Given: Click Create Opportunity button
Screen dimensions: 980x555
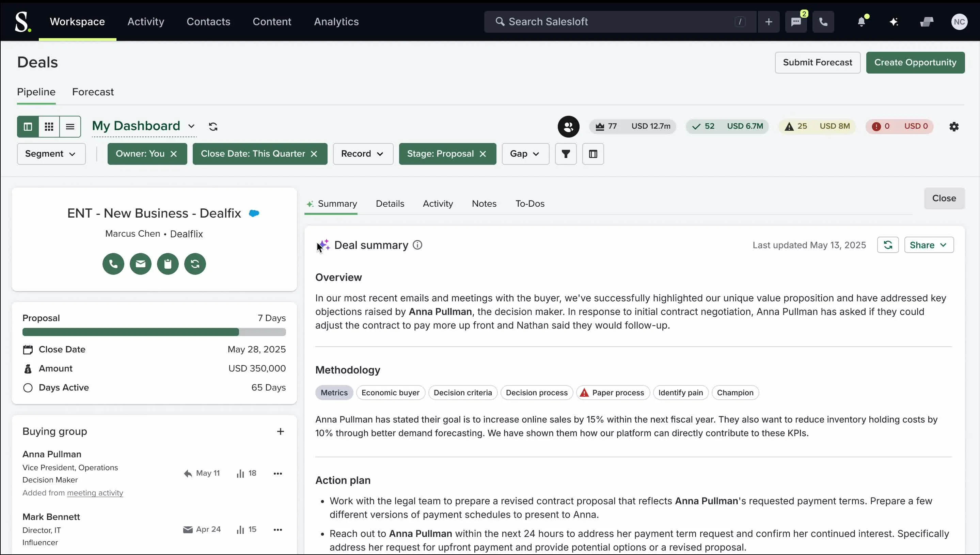Looking at the screenshot, I should click(x=915, y=63).
